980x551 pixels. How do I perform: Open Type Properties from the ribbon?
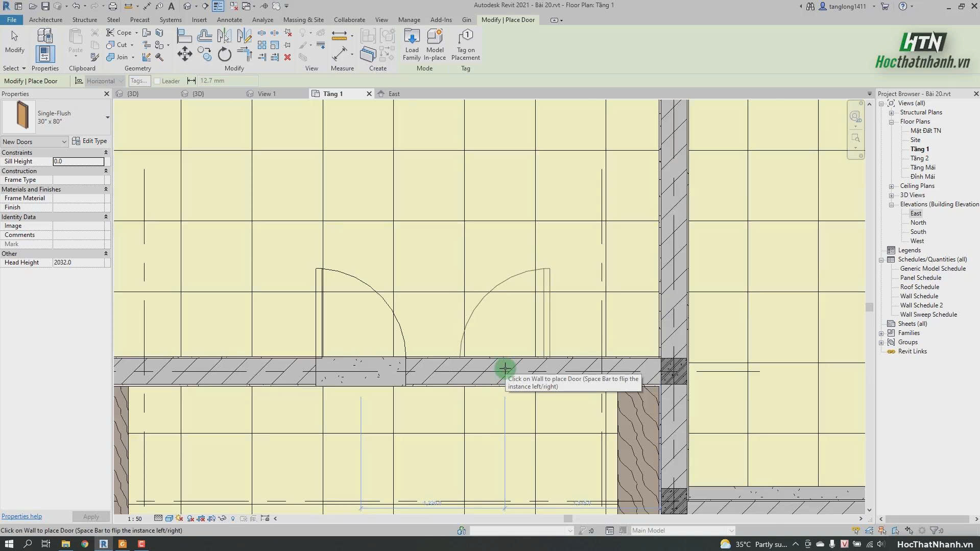(45, 36)
